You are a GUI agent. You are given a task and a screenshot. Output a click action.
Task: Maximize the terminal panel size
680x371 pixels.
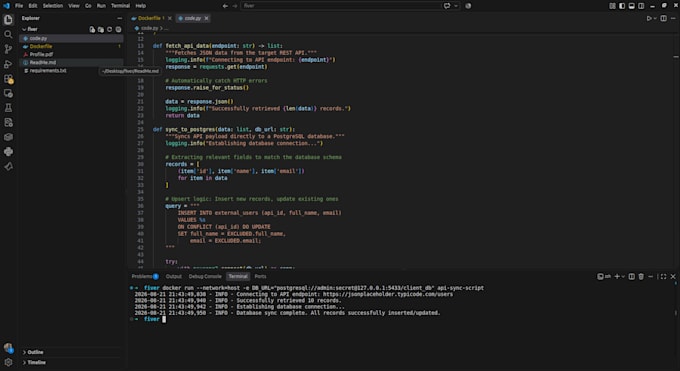[x=663, y=276]
